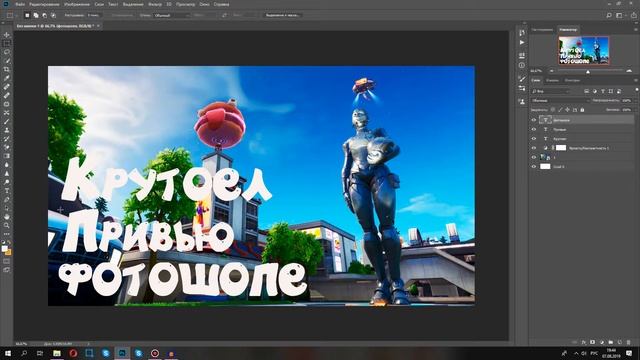
Task: Open the Окно menu
Action: tap(204, 4)
